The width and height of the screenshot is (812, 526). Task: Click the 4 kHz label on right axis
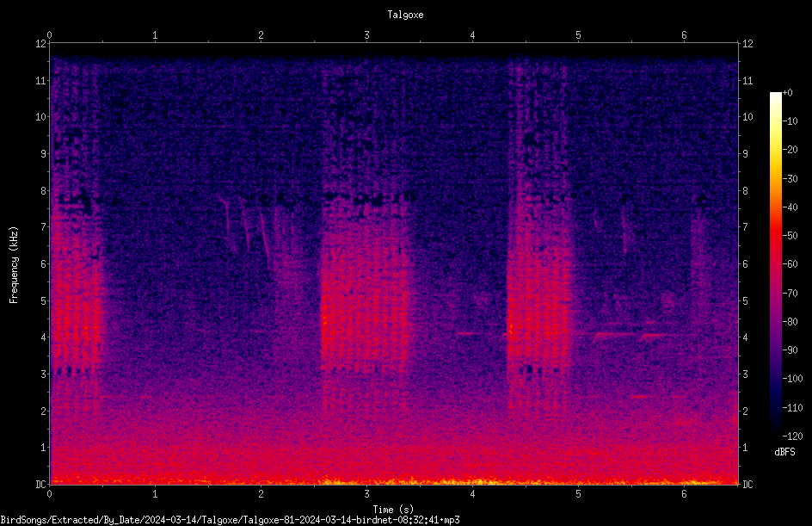click(745, 337)
